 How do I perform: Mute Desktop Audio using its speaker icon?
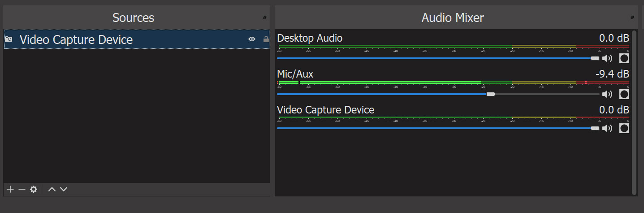(x=607, y=58)
